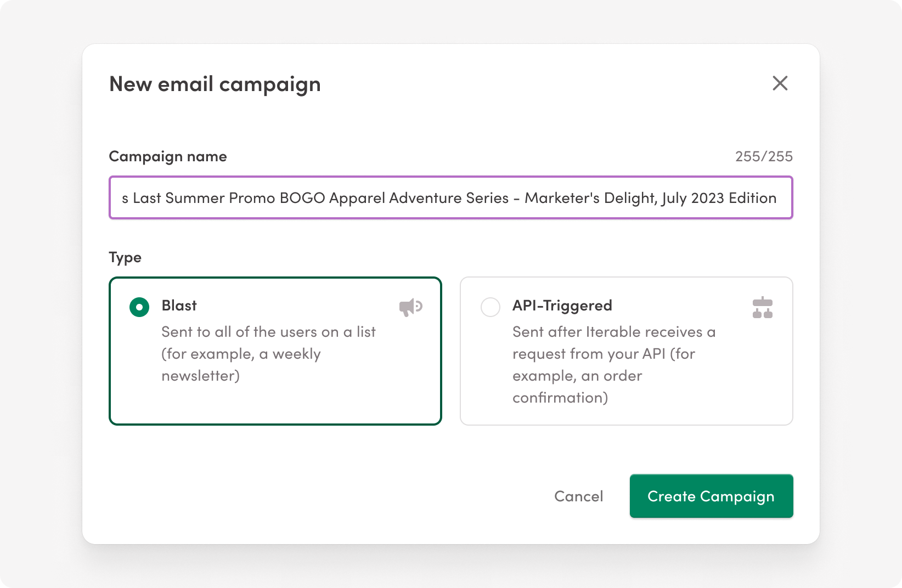Viewport: 902px width, 588px height.
Task: Click the "Campaign name" field label
Action: [167, 156]
